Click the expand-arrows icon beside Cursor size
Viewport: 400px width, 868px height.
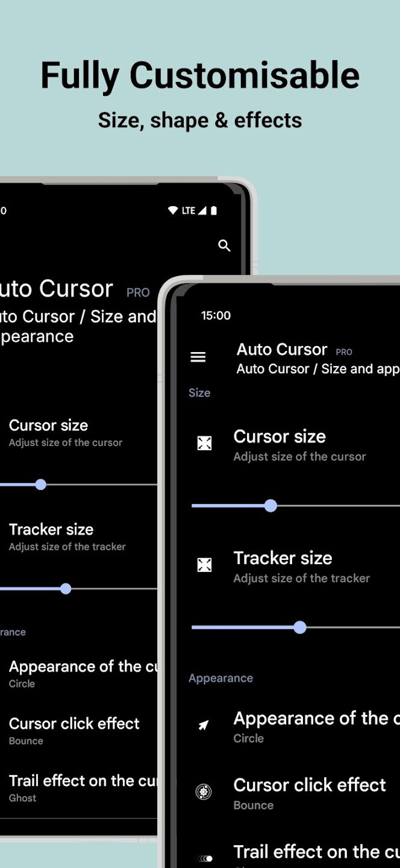[205, 444]
